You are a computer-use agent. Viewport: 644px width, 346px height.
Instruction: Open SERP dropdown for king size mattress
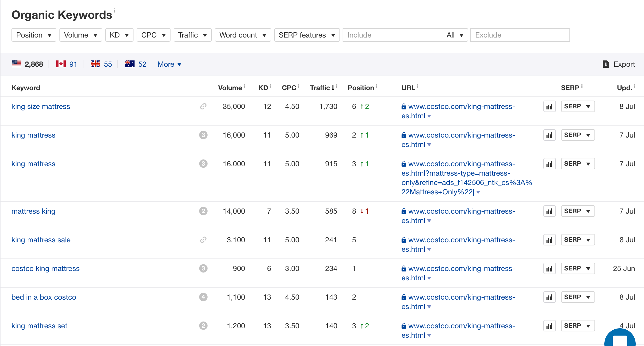(x=578, y=106)
